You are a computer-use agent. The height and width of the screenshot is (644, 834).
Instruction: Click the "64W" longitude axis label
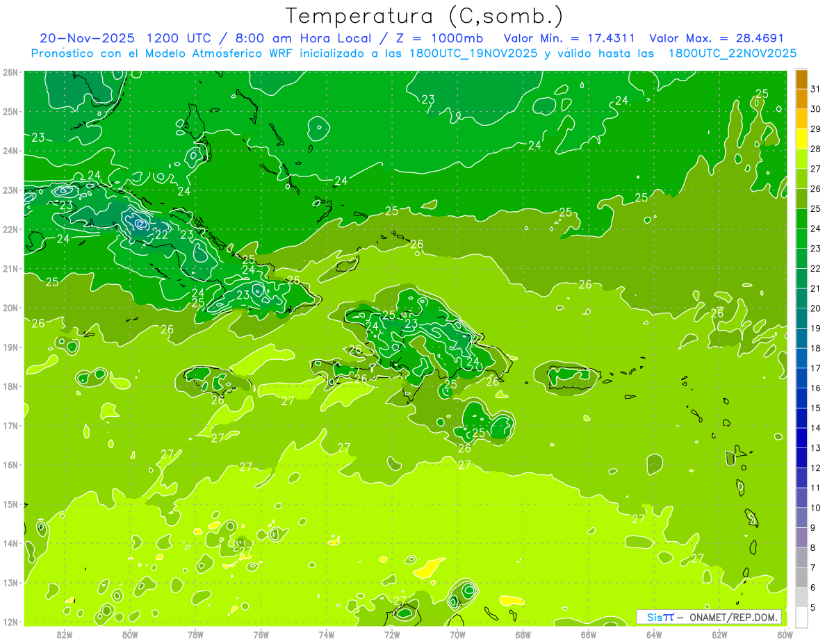(654, 634)
